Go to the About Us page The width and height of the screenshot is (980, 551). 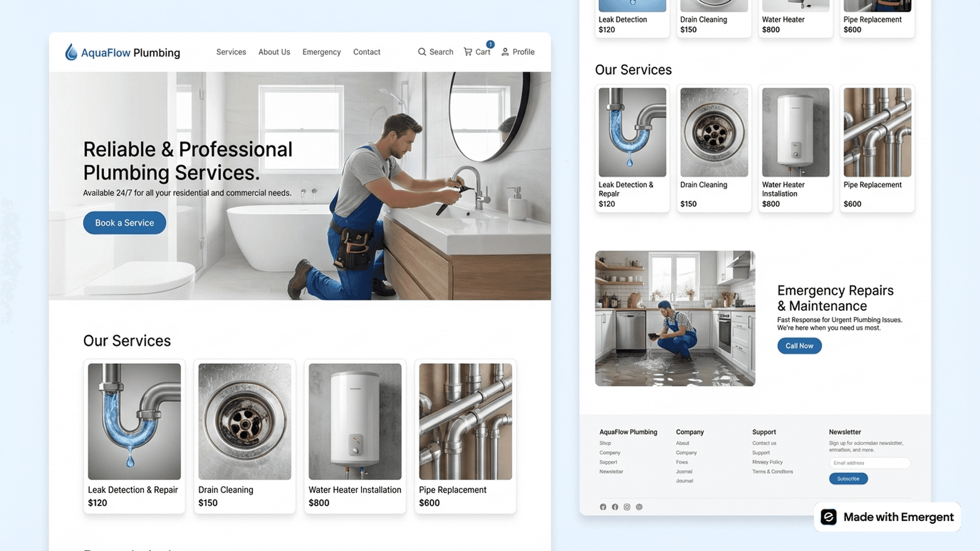(x=274, y=52)
